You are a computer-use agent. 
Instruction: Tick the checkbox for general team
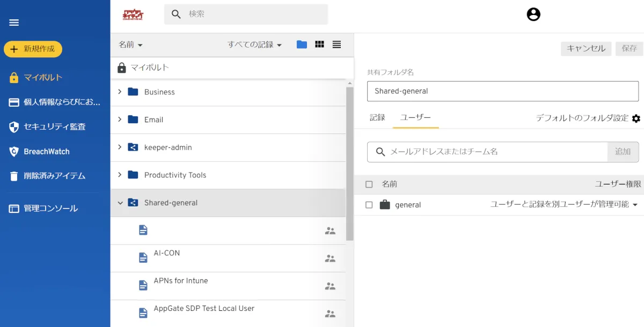point(369,205)
